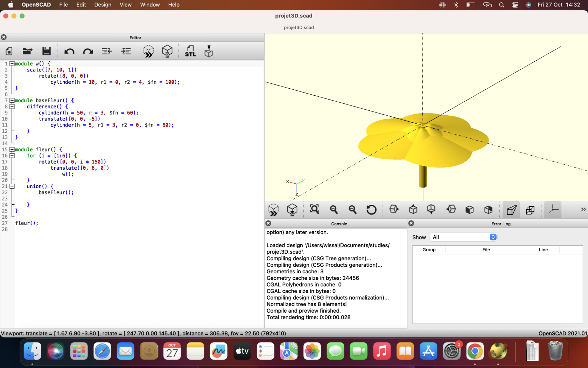Open Google Chrome from the Dock
This screenshot has height=368, width=588.
(x=475, y=351)
